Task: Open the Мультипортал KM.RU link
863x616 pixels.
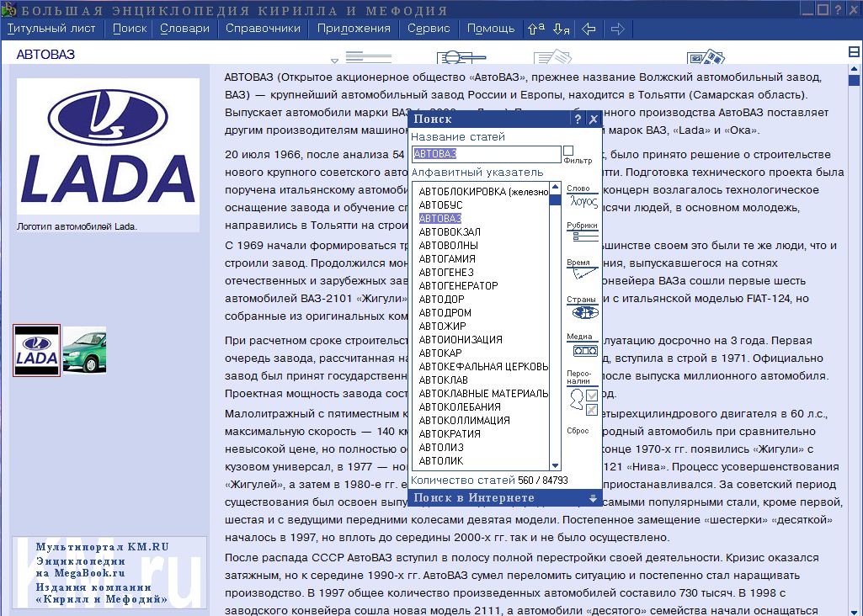Action: tap(103, 547)
